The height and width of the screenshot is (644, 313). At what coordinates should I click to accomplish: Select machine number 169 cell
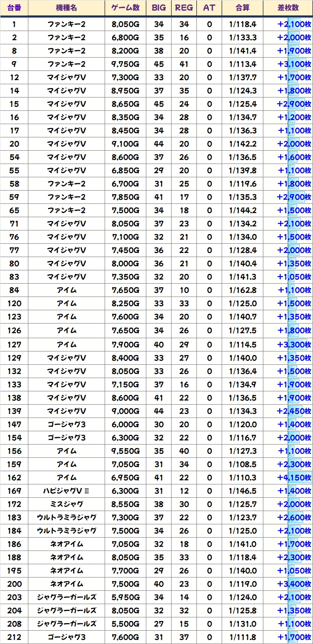point(14,491)
